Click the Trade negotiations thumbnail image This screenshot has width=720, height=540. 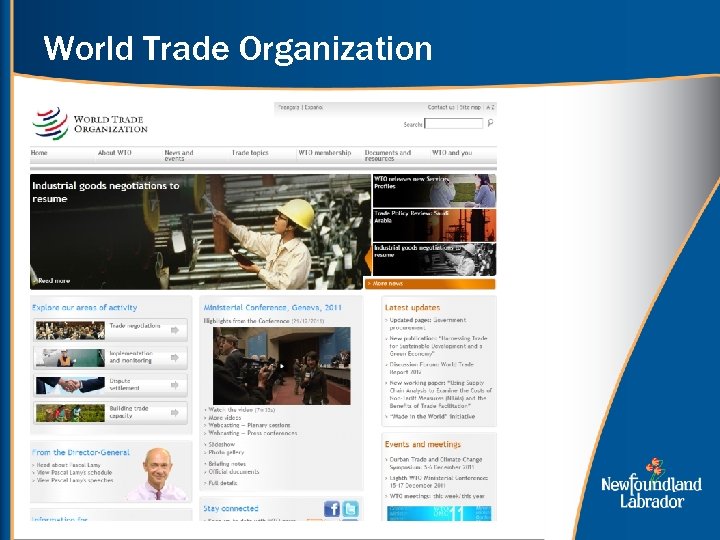70,331
